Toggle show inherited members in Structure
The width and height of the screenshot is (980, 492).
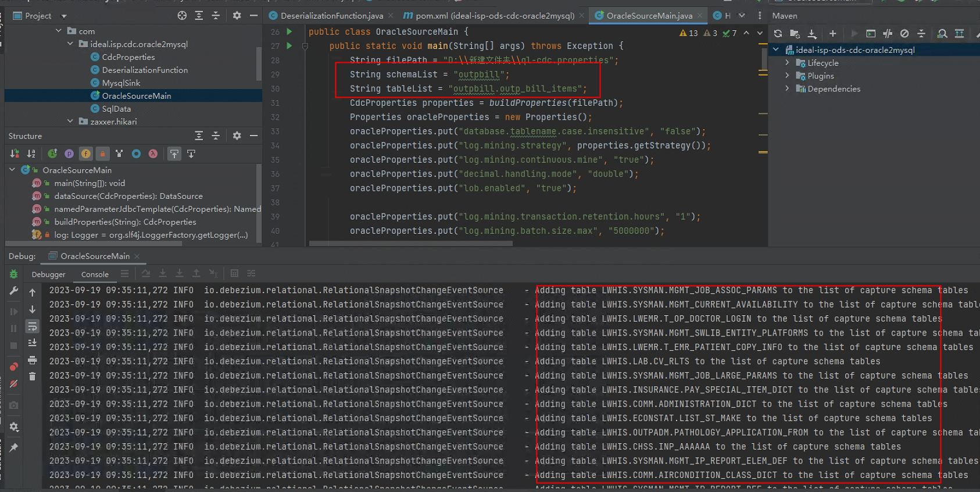52,154
